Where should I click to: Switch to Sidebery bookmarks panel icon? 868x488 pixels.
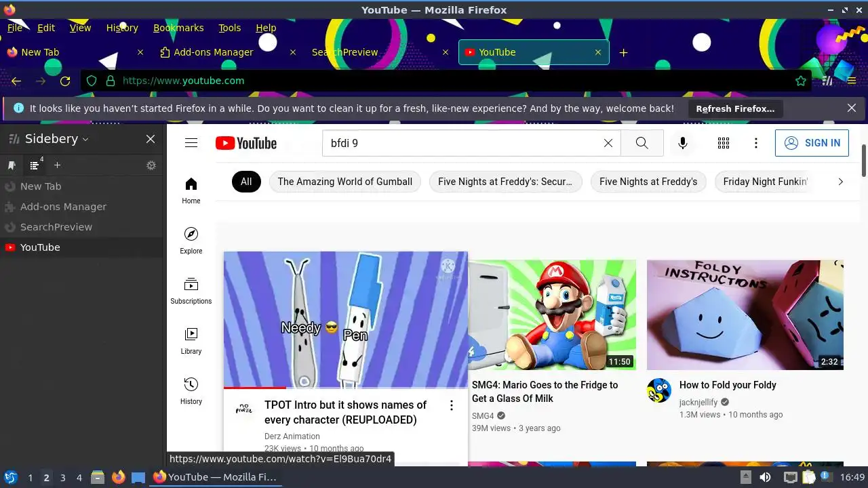12,165
